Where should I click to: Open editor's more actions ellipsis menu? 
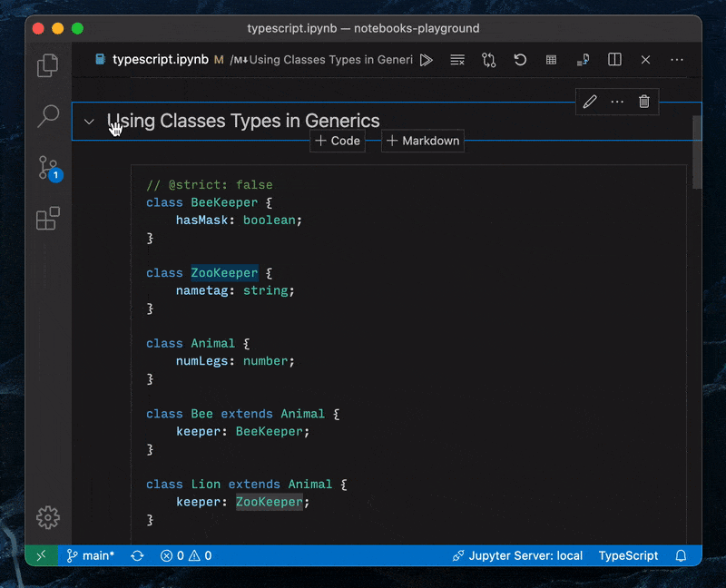(677, 60)
